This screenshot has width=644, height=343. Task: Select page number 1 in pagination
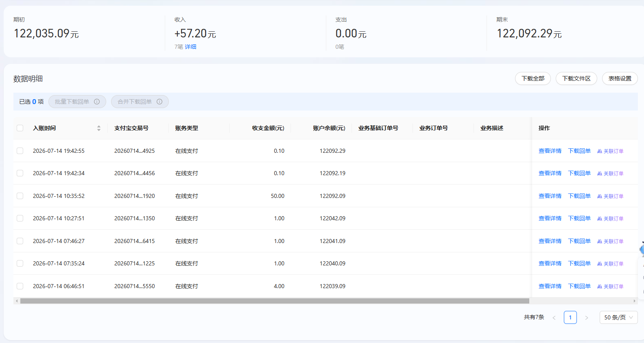tap(570, 317)
